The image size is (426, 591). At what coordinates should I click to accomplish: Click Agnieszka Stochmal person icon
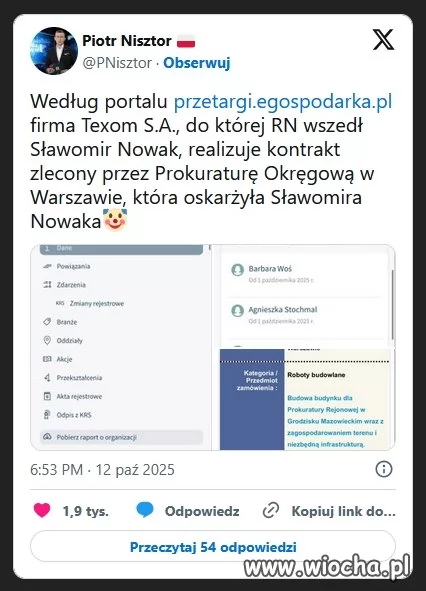click(238, 311)
